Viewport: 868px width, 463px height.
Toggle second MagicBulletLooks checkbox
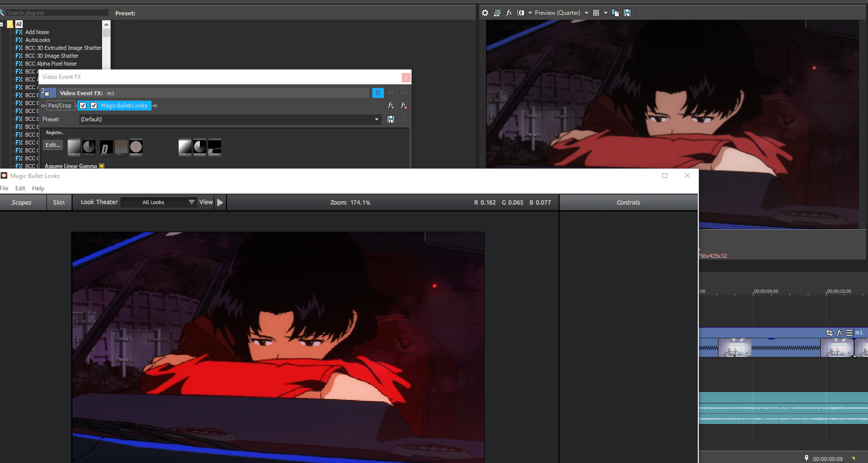(94, 106)
